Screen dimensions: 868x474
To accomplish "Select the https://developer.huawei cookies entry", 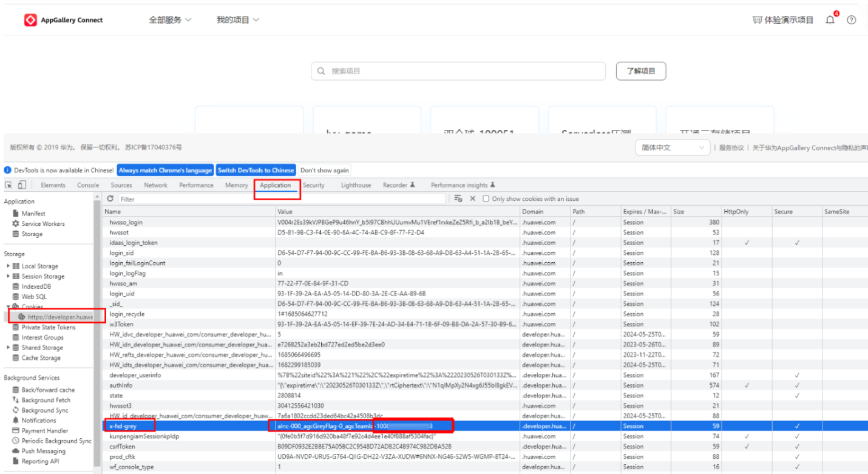I will pos(55,317).
